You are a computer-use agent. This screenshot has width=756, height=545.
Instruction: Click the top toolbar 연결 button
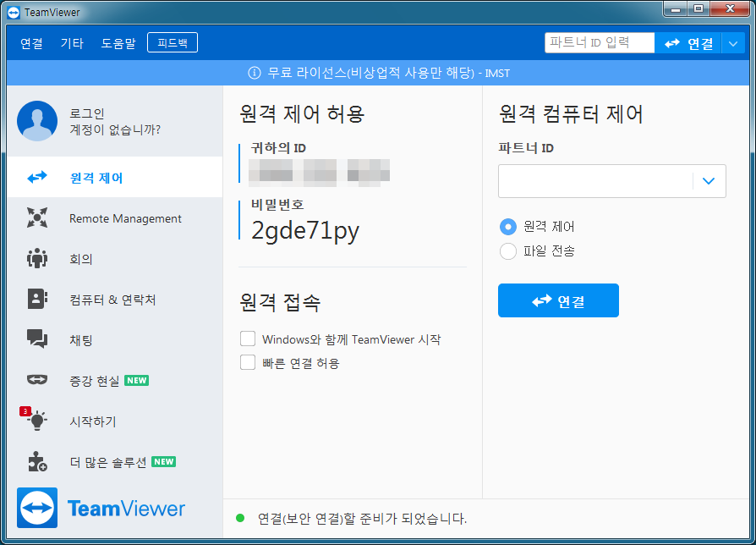tap(688, 43)
